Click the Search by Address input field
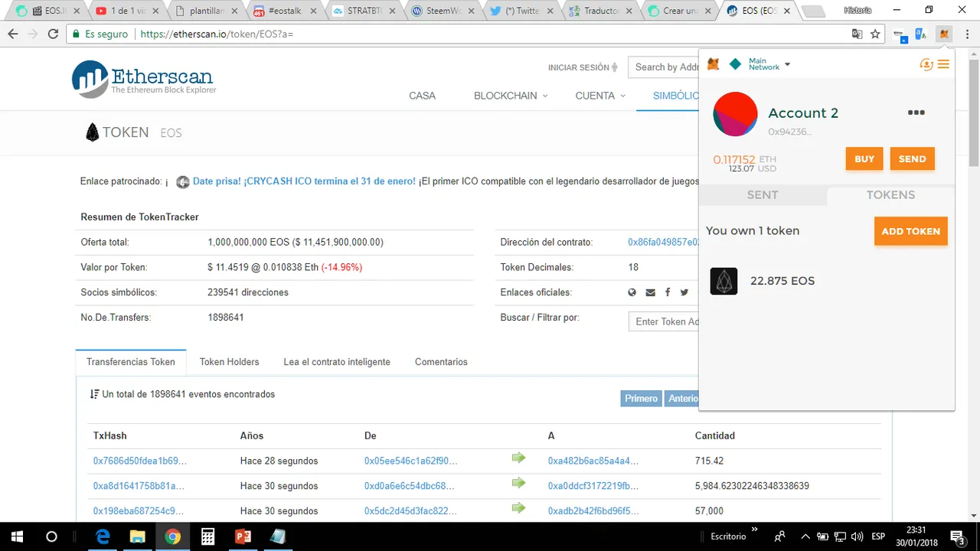Screen dimensions: 980x551 click(664, 67)
